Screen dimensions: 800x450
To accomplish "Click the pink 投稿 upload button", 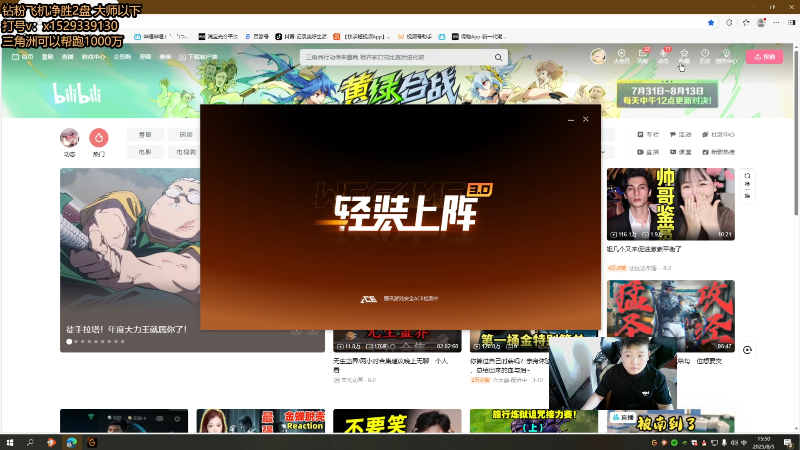I will click(764, 57).
